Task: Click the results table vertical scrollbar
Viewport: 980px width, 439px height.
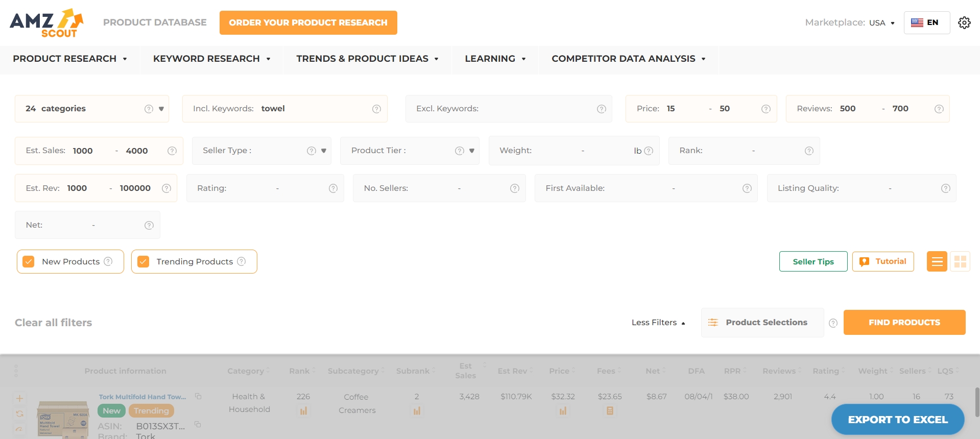Action: click(977, 402)
